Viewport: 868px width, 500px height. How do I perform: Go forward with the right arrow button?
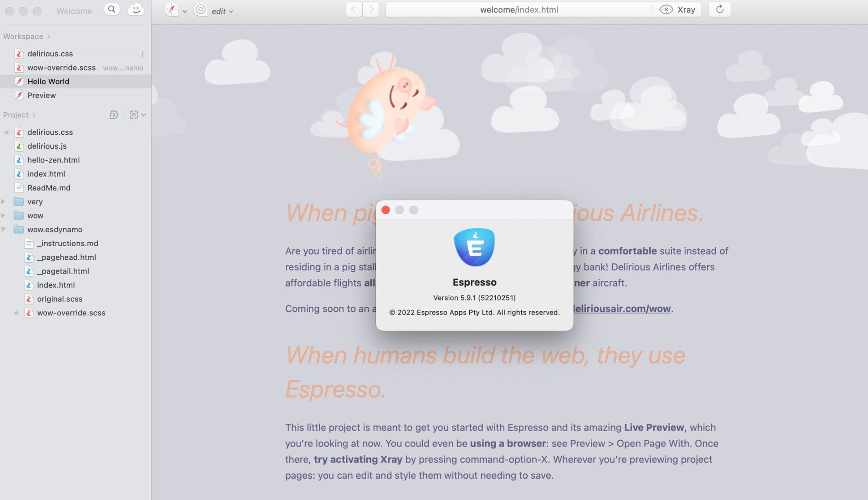coord(371,9)
